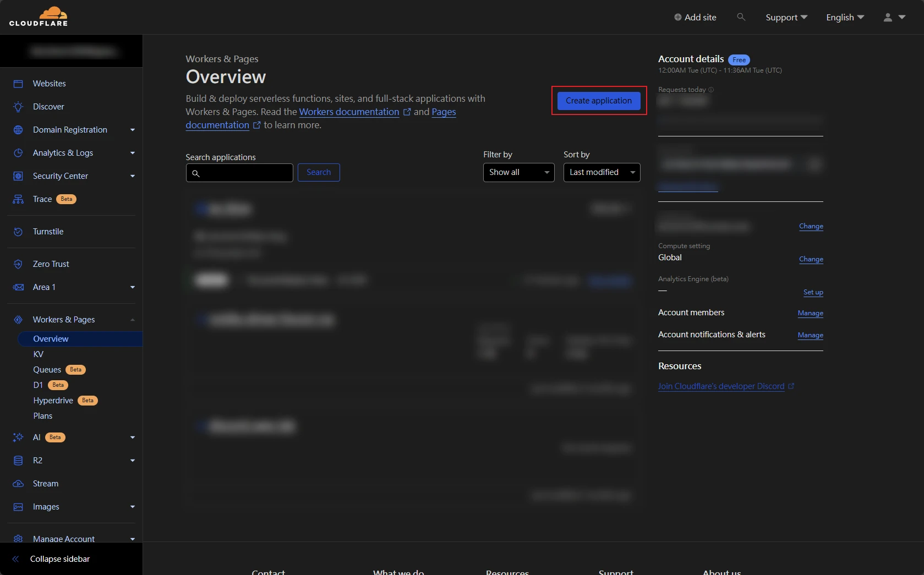Select KV in the sidebar submenu
The height and width of the screenshot is (575, 924).
(39, 354)
